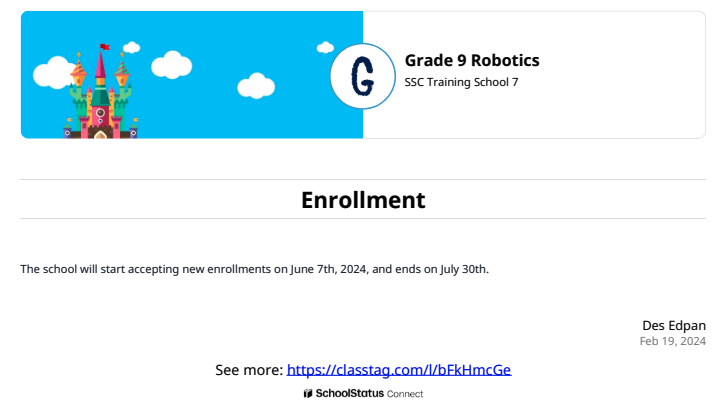727x407 pixels.
Task: Click the tiny cloud above castle flag
Action: point(132,47)
